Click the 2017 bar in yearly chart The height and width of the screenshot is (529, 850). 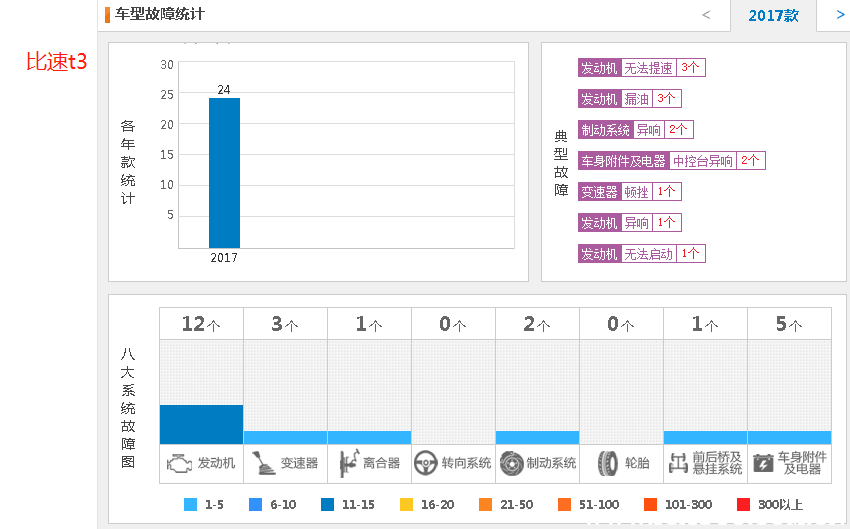pos(224,173)
